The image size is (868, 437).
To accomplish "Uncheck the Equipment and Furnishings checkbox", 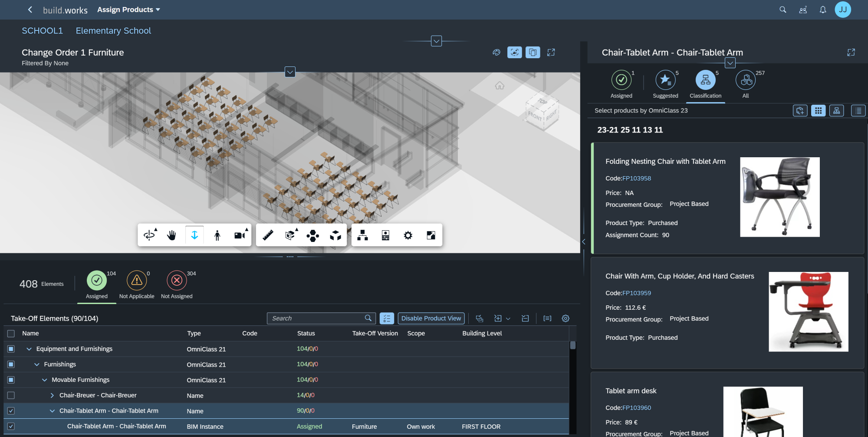I will coord(11,349).
